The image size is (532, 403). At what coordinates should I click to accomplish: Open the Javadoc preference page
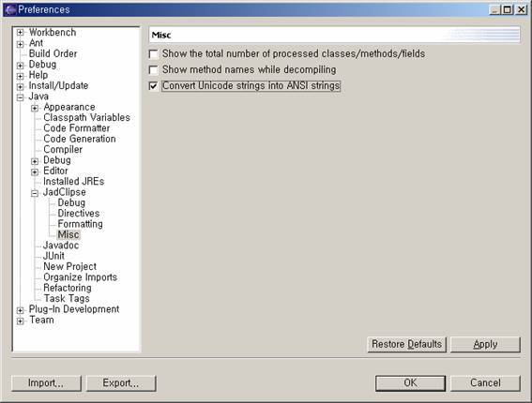[x=61, y=245]
